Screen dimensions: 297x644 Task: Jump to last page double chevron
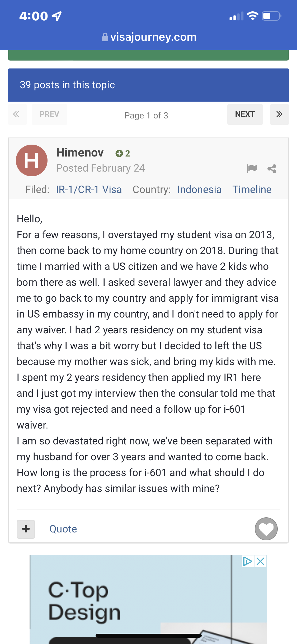tap(279, 114)
